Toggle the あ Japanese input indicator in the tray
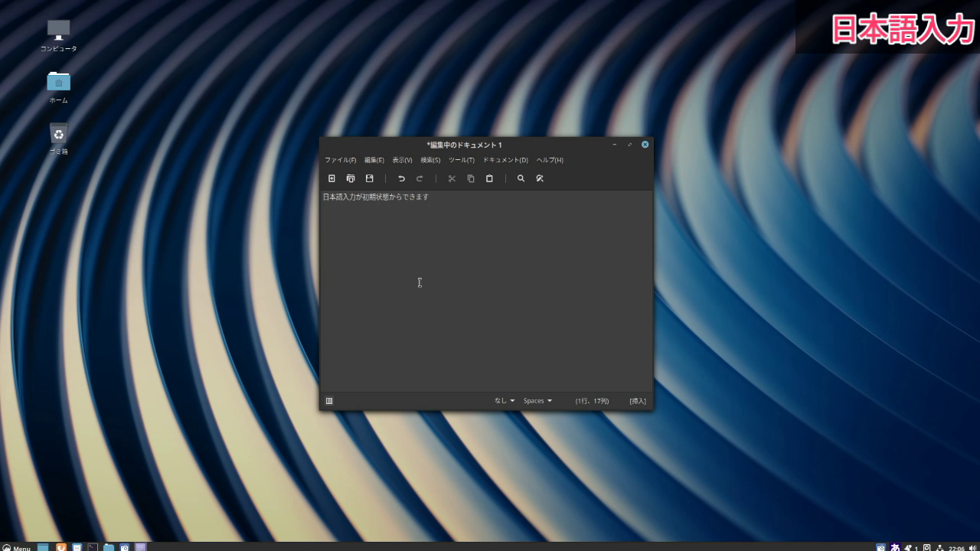980x551 pixels. (x=896, y=547)
